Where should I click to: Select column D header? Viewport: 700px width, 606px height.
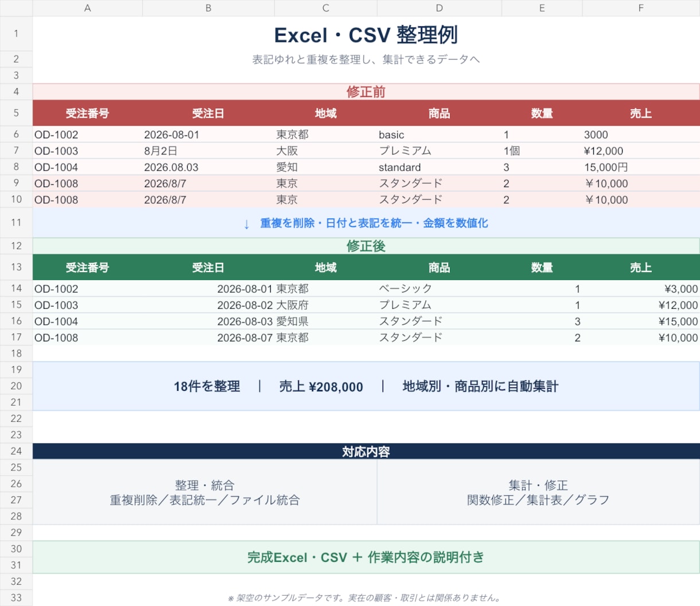[440, 8]
